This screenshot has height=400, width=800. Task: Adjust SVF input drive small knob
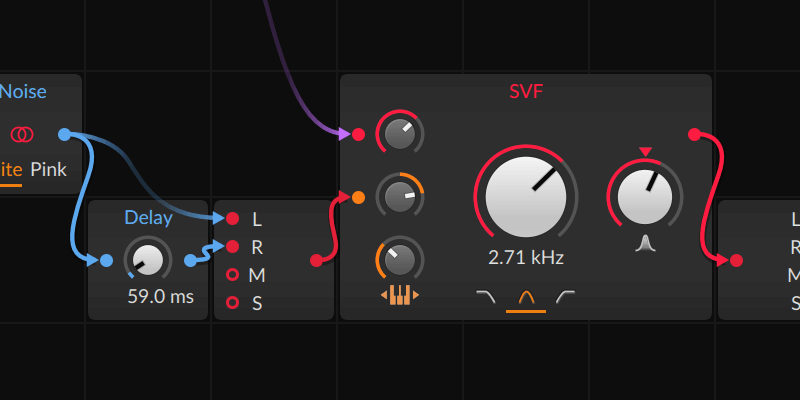click(400, 135)
